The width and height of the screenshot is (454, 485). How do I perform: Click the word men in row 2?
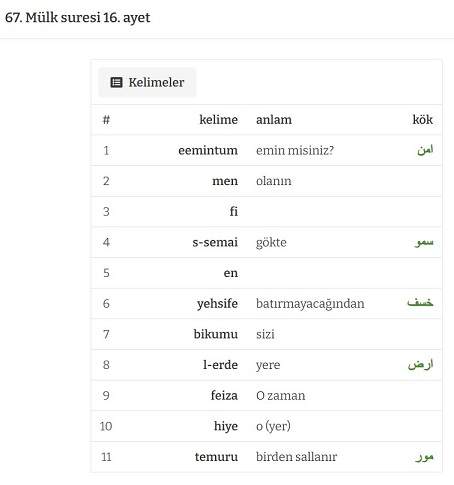click(225, 181)
